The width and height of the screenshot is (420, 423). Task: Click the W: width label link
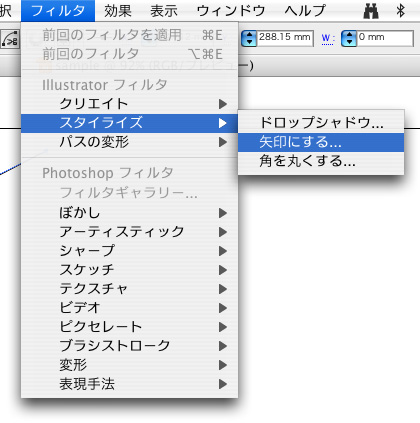tap(328, 39)
